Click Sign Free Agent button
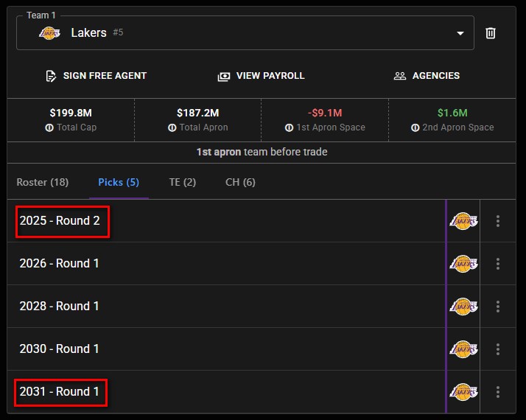Screen dimensions: 526x420 click(96, 76)
